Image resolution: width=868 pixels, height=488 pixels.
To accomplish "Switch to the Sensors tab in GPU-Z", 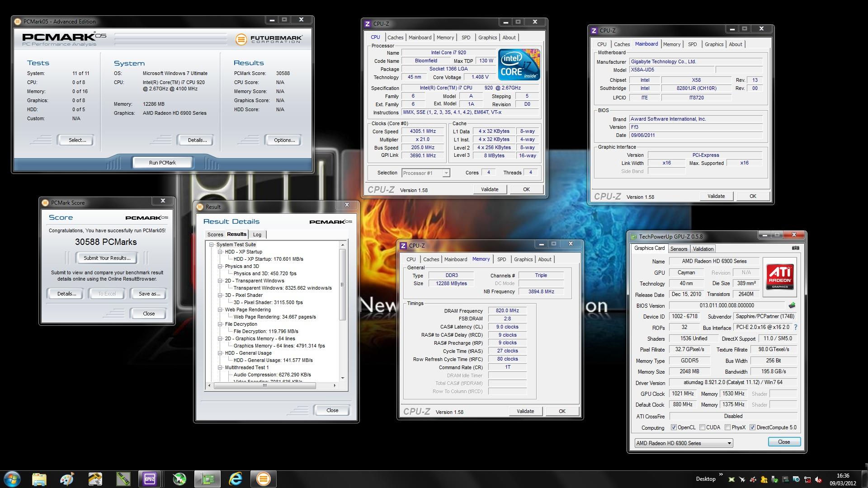I will tap(679, 249).
